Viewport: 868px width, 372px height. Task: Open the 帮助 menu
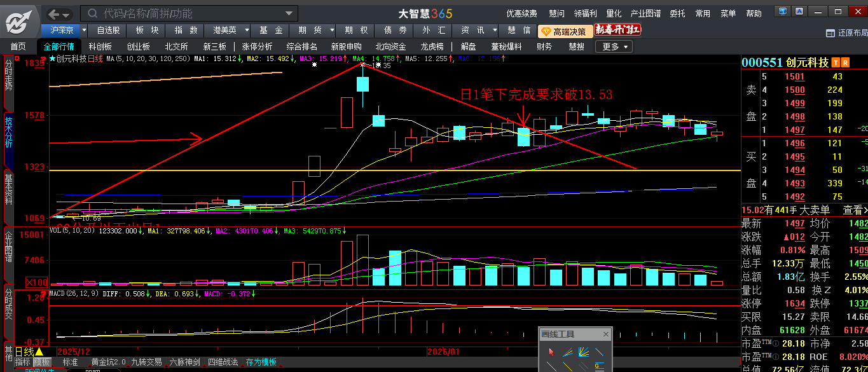pos(754,13)
